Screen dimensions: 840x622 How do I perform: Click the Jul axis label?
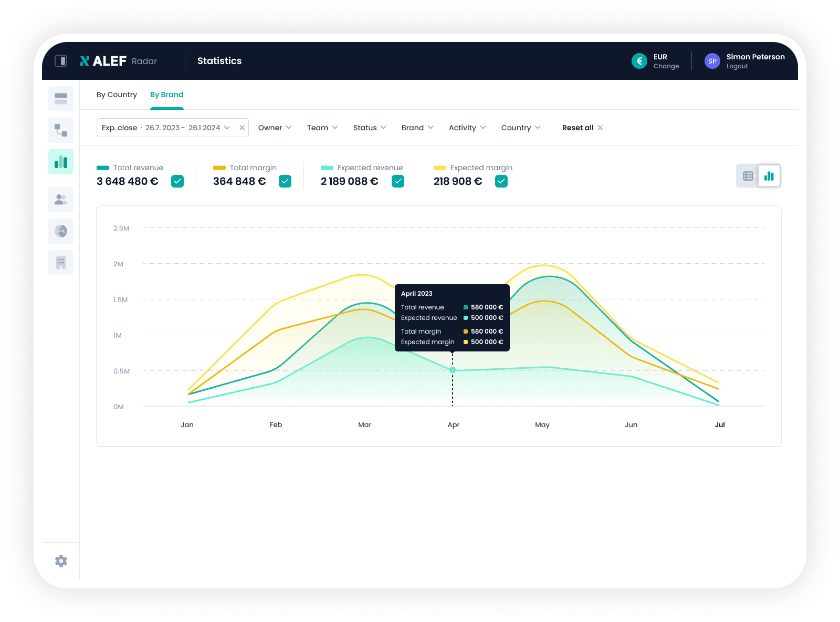[720, 424]
